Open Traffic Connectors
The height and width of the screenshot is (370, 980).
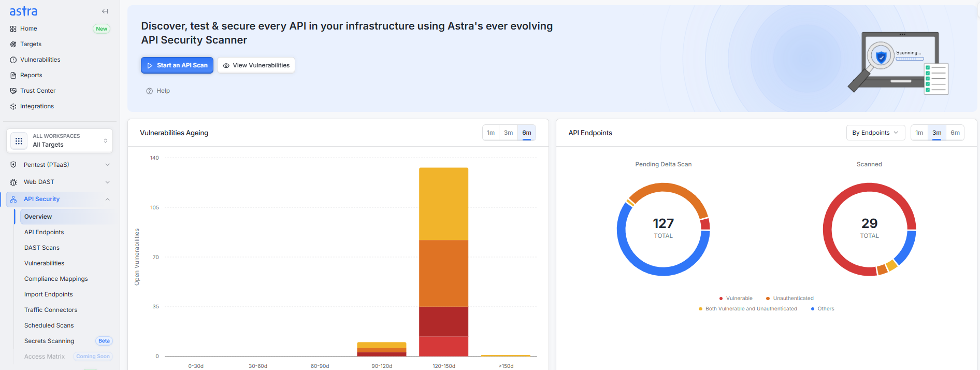(x=51, y=310)
